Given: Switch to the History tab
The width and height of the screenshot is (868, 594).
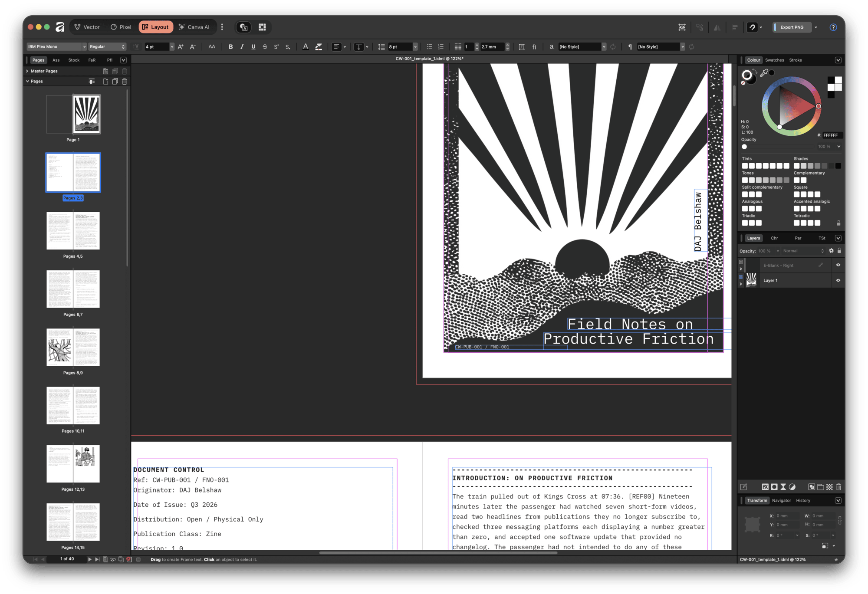Looking at the screenshot, I should 803,501.
